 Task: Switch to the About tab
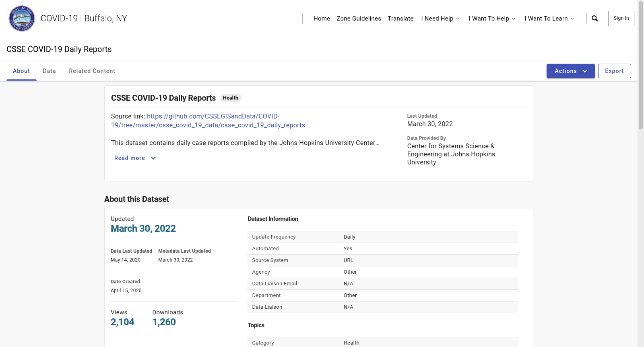tap(21, 71)
